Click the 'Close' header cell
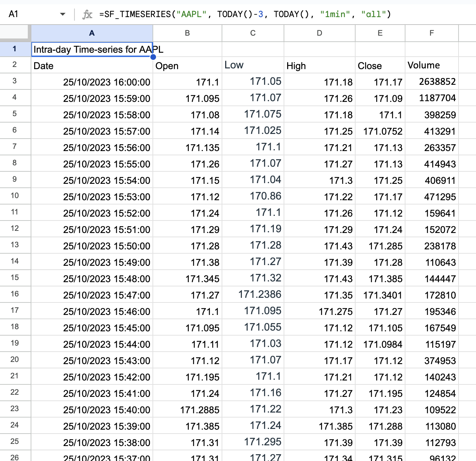Screen dimensions: 476x461 tap(380, 66)
